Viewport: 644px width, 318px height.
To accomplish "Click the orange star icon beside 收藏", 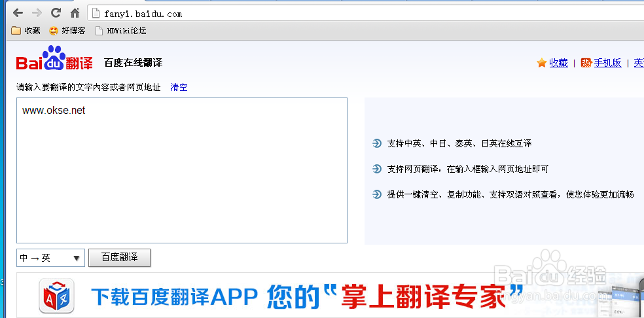I will point(541,63).
